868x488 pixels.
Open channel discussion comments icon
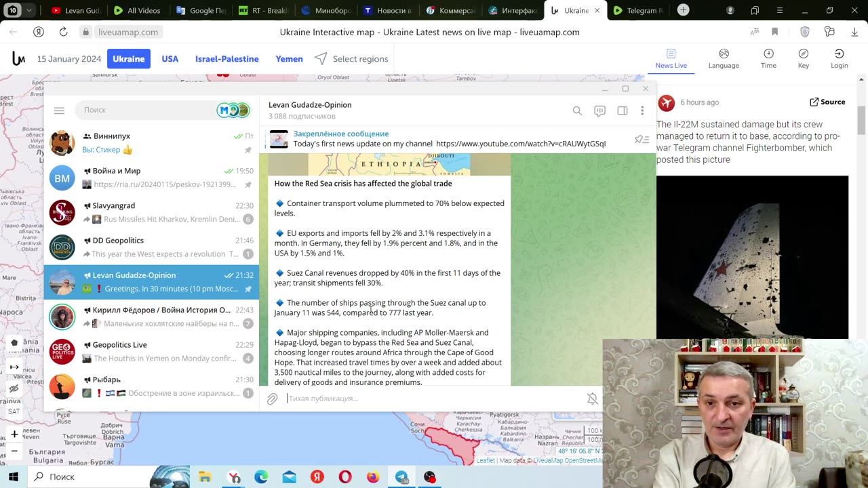point(599,110)
